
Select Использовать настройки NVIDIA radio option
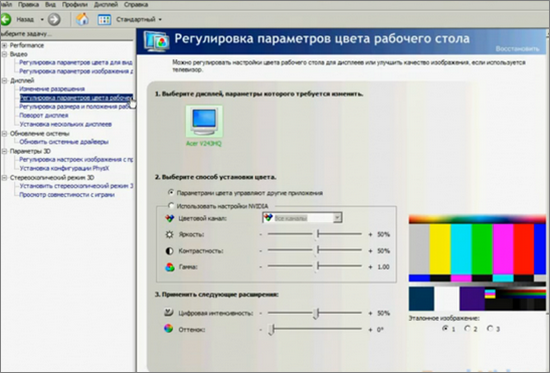tap(171, 205)
